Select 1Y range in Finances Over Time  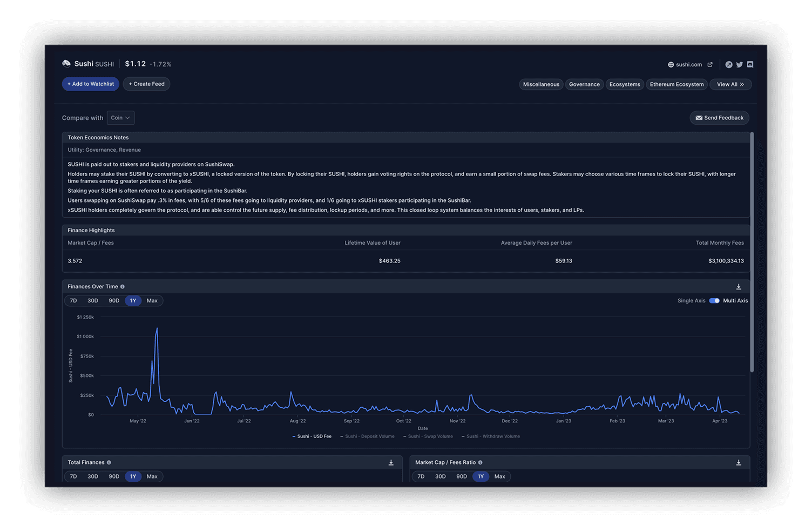click(x=133, y=301)
